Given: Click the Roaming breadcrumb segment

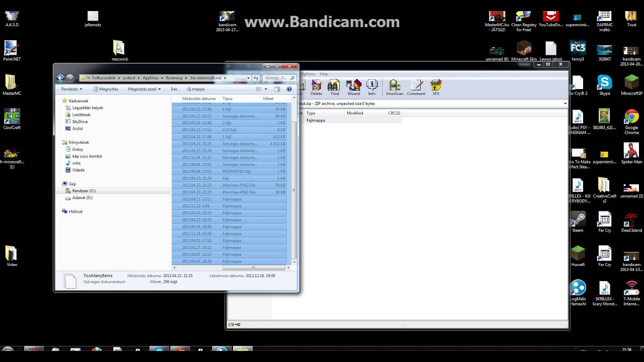Looking at the screenshot, I should click(174, 78).
